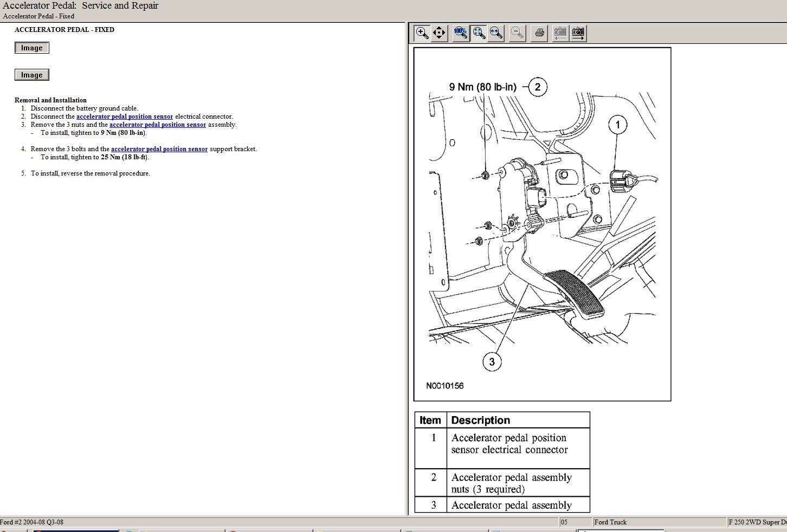This screenshot has width=787, height=532.
Task: Click the accelerator pedal diagram image
Action: (x=542, y=224)
